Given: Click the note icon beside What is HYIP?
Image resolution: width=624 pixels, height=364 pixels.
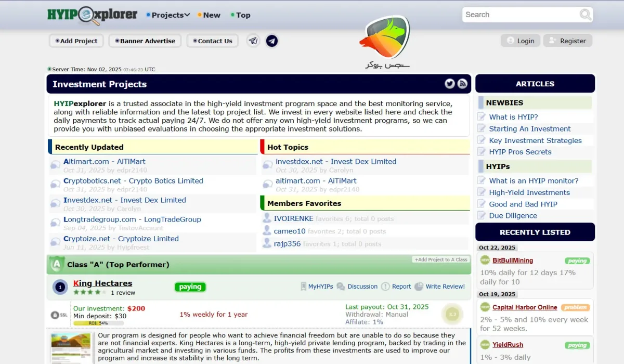Looking at the screenshot, I should 482,117.
